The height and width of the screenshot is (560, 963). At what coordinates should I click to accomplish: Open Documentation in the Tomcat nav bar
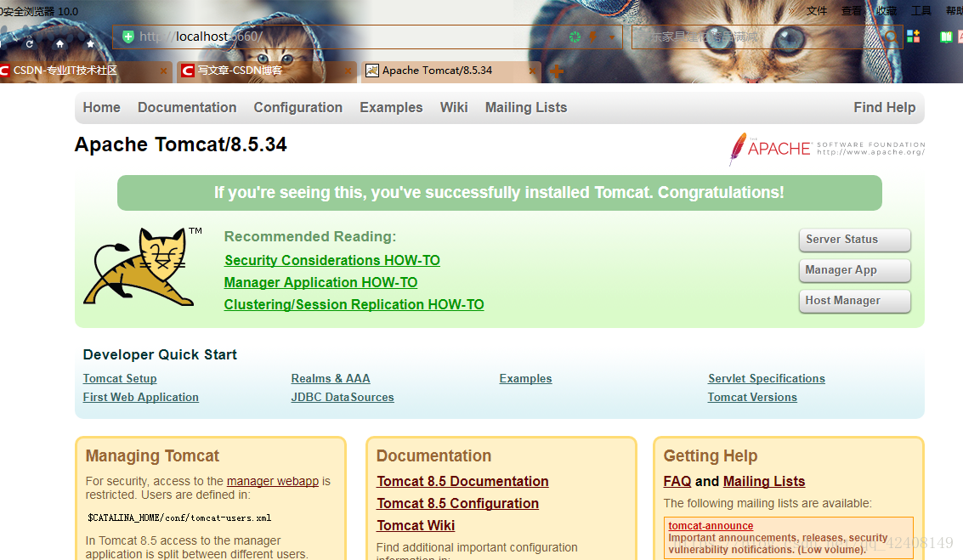pos(187,107)
